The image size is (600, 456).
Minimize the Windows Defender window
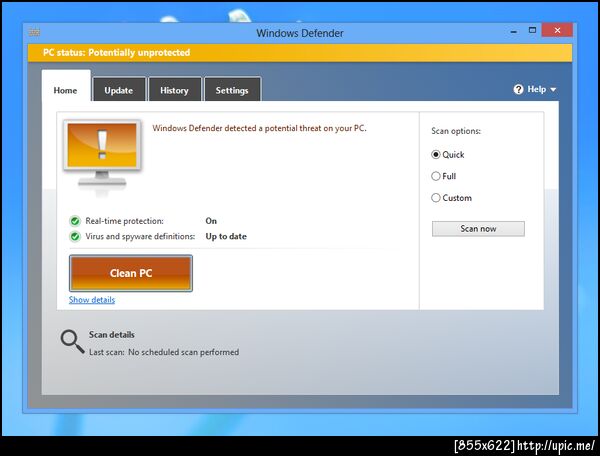click(514, 31)
